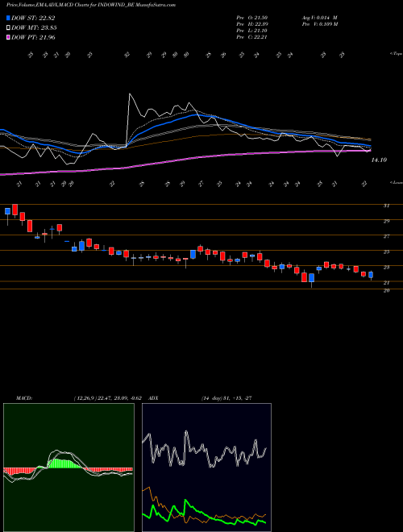Viewport: 403px width, 532px height.
Task: Click the 21 price axis label
Action: (386, 283)
